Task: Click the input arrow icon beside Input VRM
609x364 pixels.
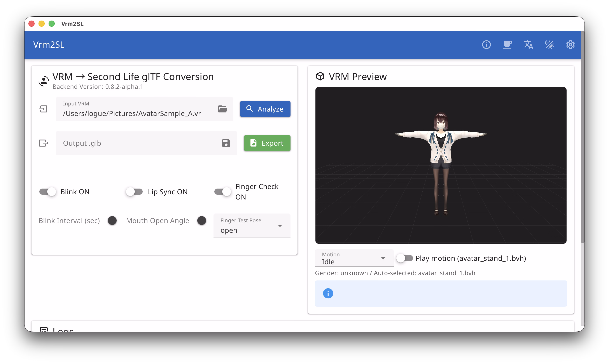Action: click(x=43, y=109)
